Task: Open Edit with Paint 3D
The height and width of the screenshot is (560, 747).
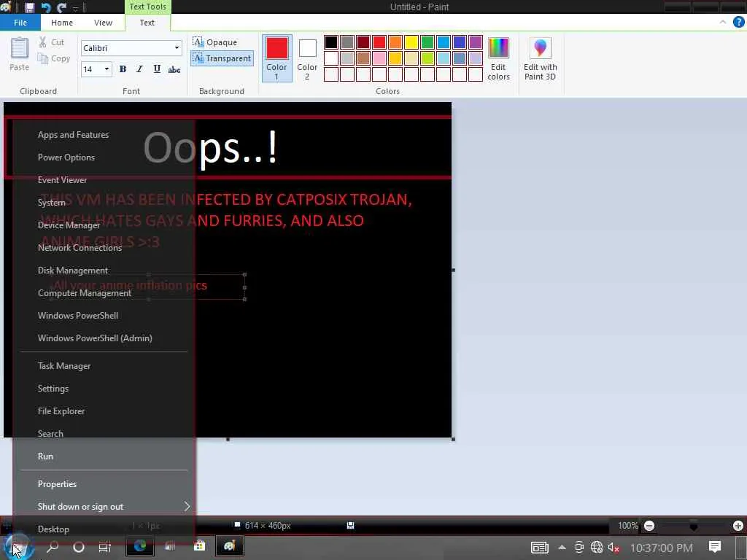Action: 541,58
